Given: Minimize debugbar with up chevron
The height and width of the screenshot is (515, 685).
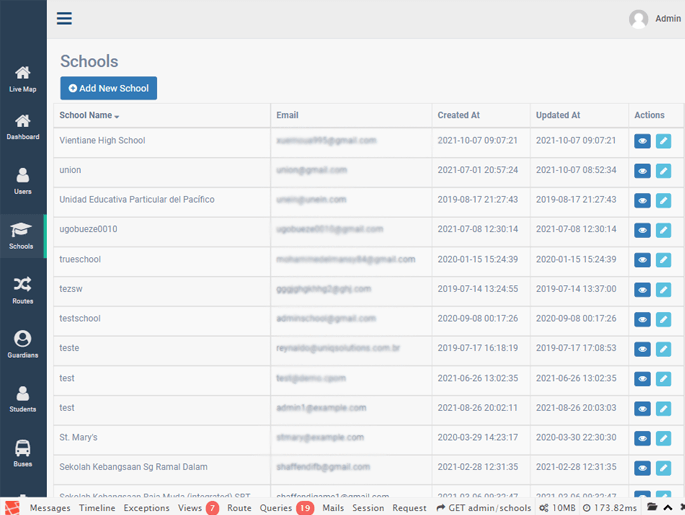Looking at the screenshot, I should click(x=668, y=508).
